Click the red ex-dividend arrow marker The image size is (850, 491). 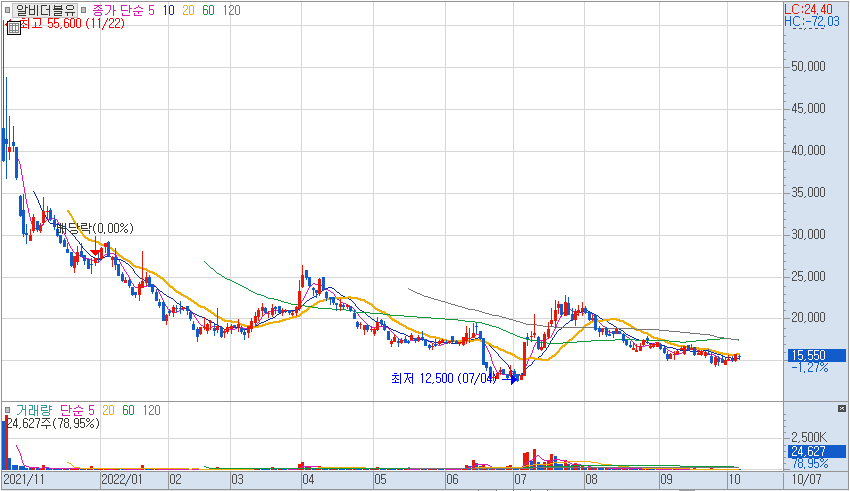click(x=95, y=251)
